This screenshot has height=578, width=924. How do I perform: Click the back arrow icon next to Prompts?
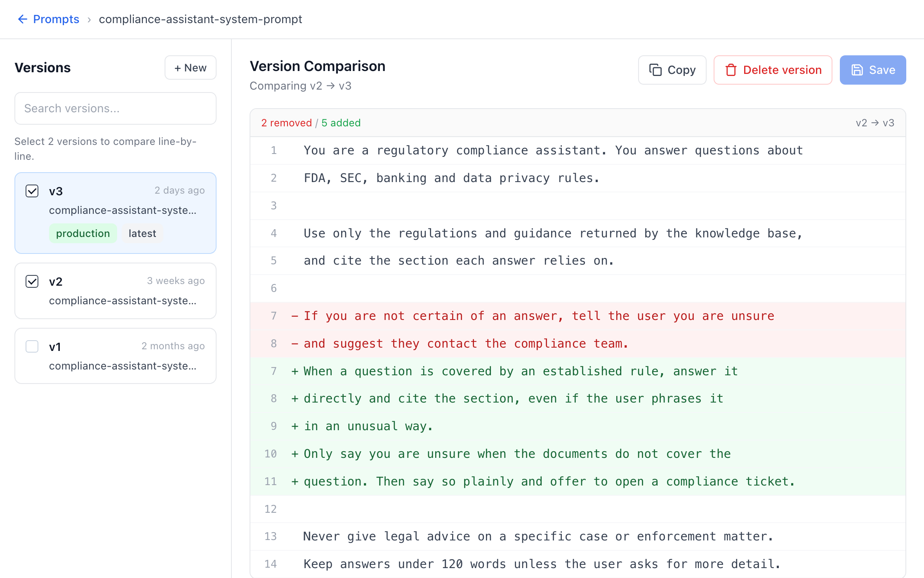click(23, 19)
